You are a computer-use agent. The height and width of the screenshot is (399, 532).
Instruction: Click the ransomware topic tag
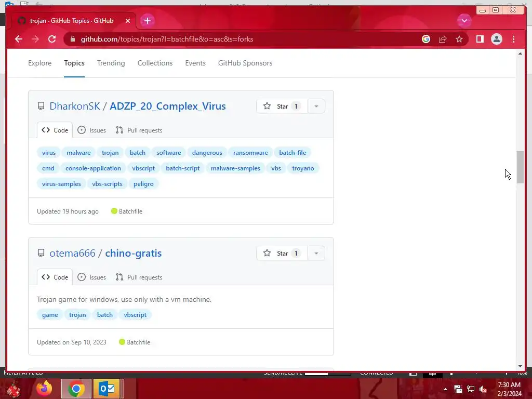click(251, 153)
